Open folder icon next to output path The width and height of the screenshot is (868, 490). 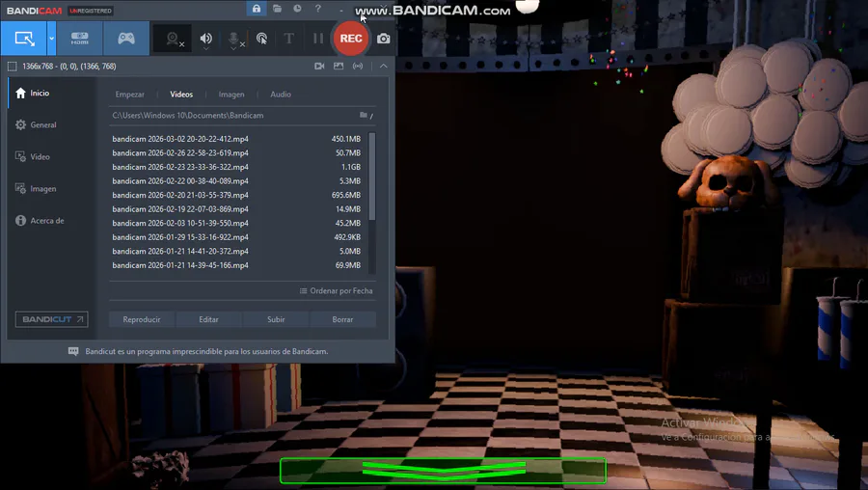click(x=364, y=115)
